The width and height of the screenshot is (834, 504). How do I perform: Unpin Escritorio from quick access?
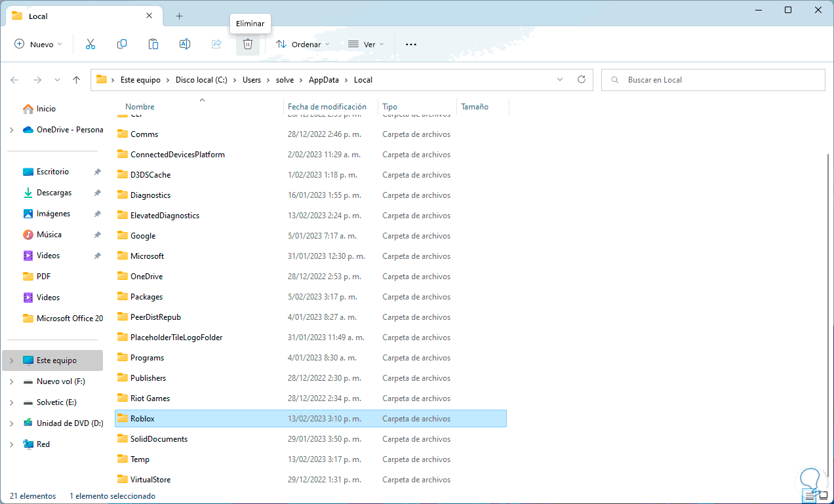(x=97, y=172)
